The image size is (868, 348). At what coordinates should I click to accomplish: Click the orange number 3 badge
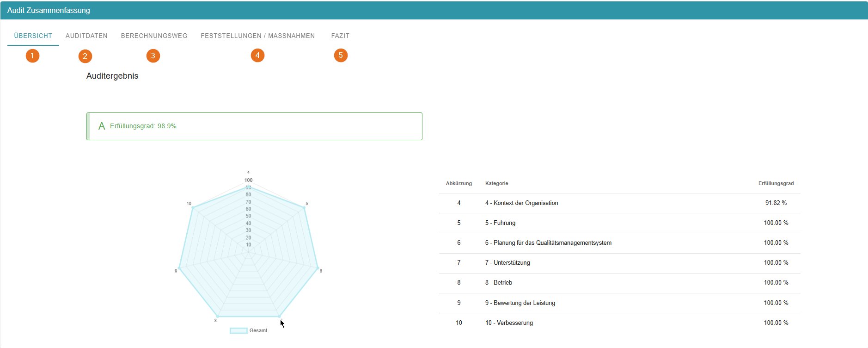coord(153,56)
